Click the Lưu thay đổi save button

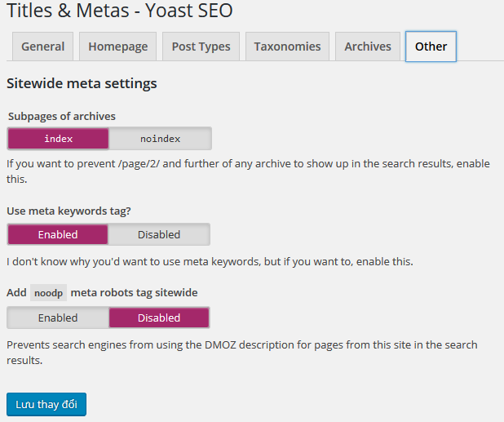click(x=46, y=404)
